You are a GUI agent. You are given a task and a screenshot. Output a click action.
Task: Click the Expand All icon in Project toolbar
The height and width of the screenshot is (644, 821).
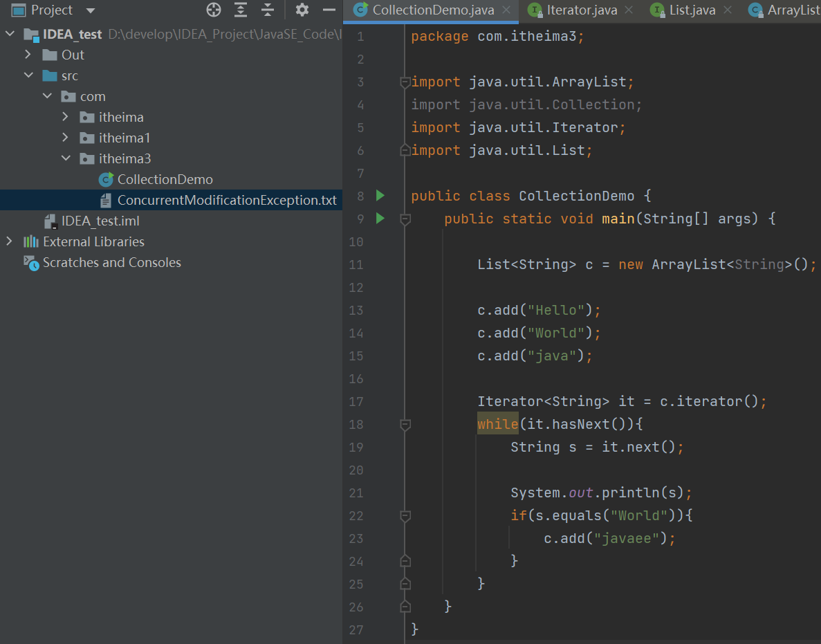(x=241, y=10)
